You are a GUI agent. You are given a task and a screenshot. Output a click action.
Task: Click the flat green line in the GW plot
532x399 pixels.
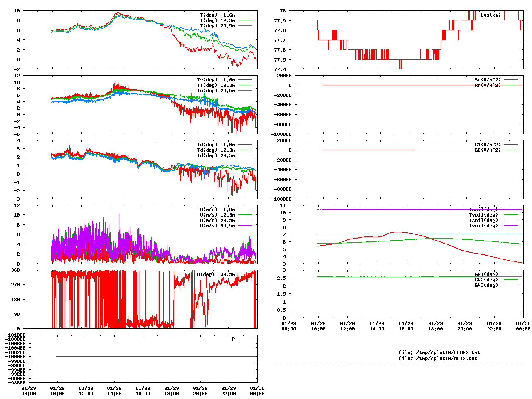[x=420, y=277]
